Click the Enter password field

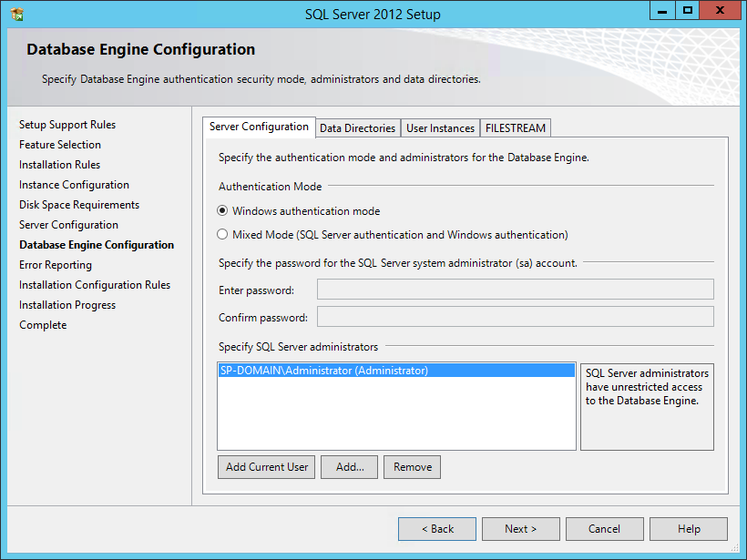pos(516,289)
